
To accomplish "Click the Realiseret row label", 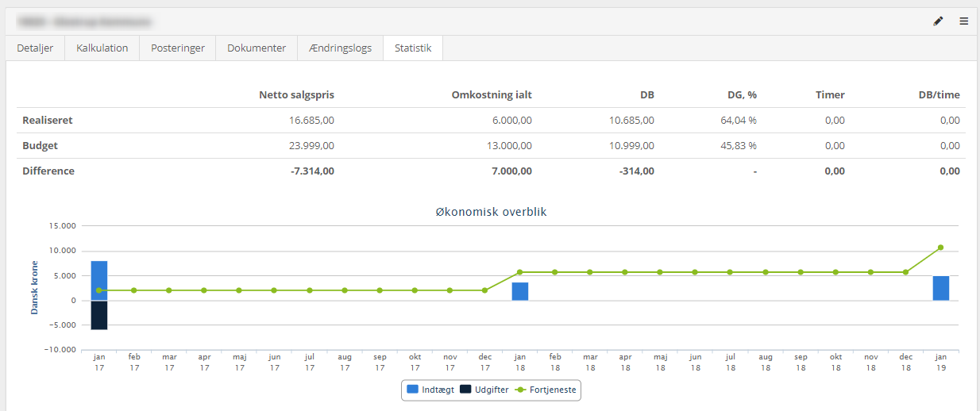I will pyautogui.click(x=48, y=121).
